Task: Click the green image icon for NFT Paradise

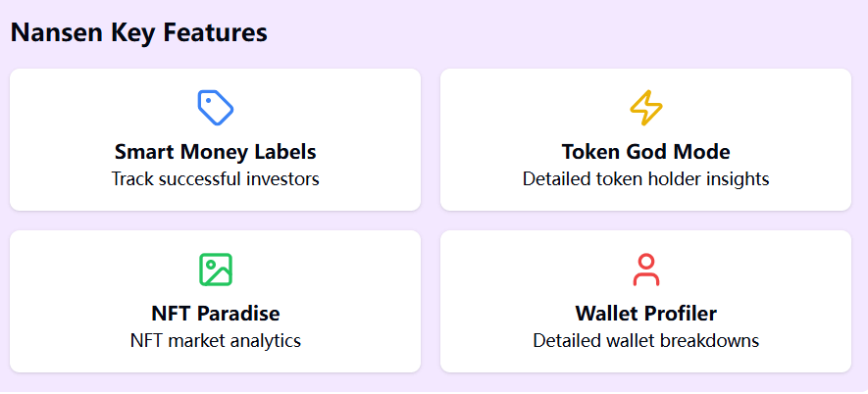Action: (x=215, y=270)
